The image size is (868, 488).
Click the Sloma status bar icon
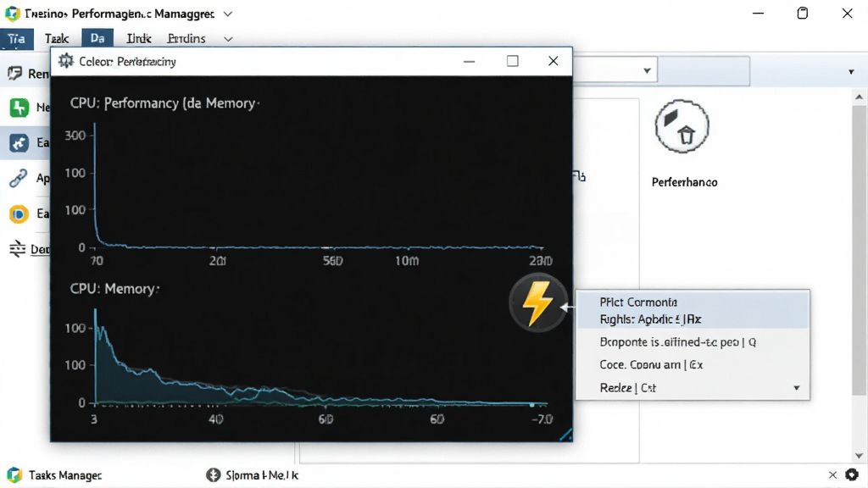point(213,474)
